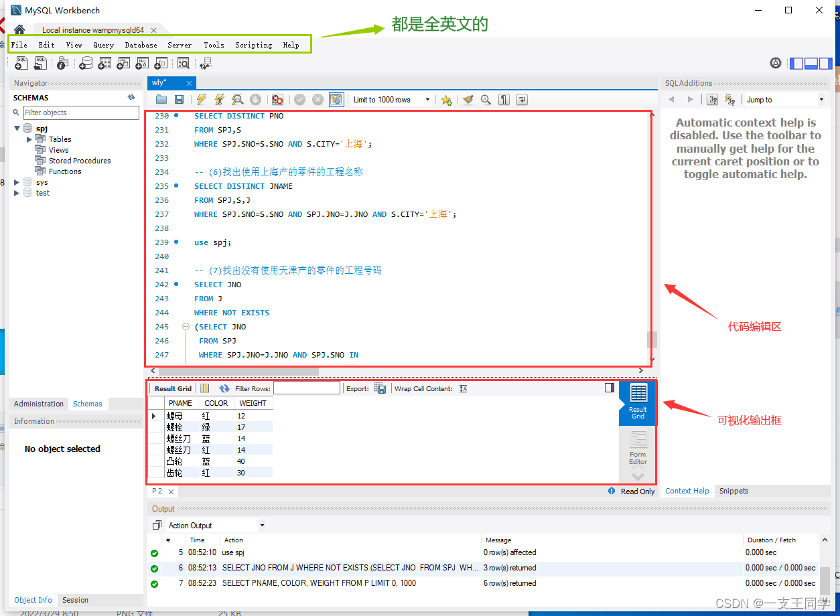840x616 pixels.
Task: Open the explain plan magnifier icon
Action: pyautogui.click(x=237, y=99)
